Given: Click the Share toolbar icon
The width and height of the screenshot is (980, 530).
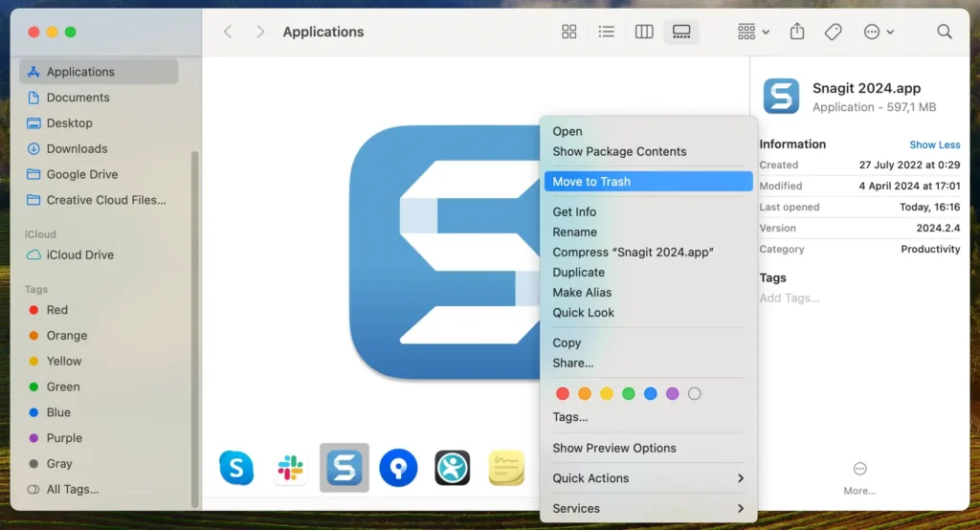Looking at the screenshot, I should pos(797,32).
